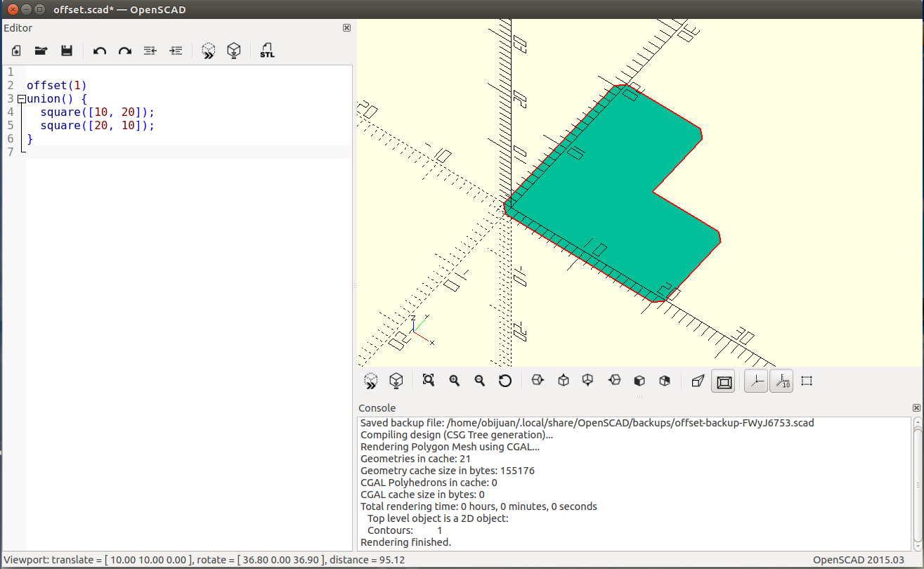Zoom in on the 3D view

click(x=455, y=381)
